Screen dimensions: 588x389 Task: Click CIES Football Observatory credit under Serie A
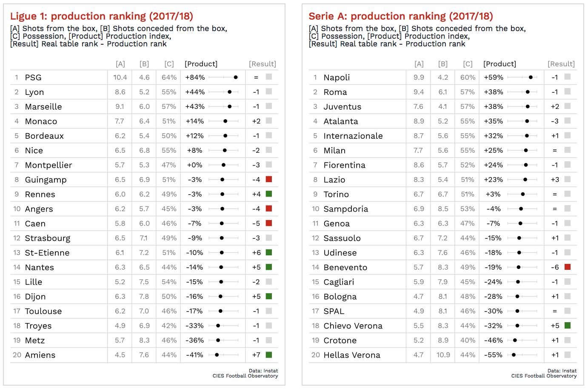(x=544, y=376)
